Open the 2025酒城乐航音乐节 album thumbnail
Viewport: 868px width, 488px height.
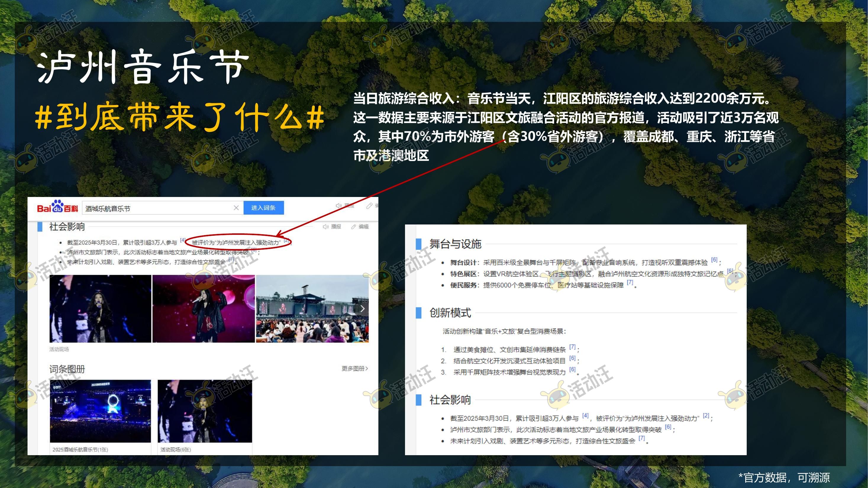100,411
